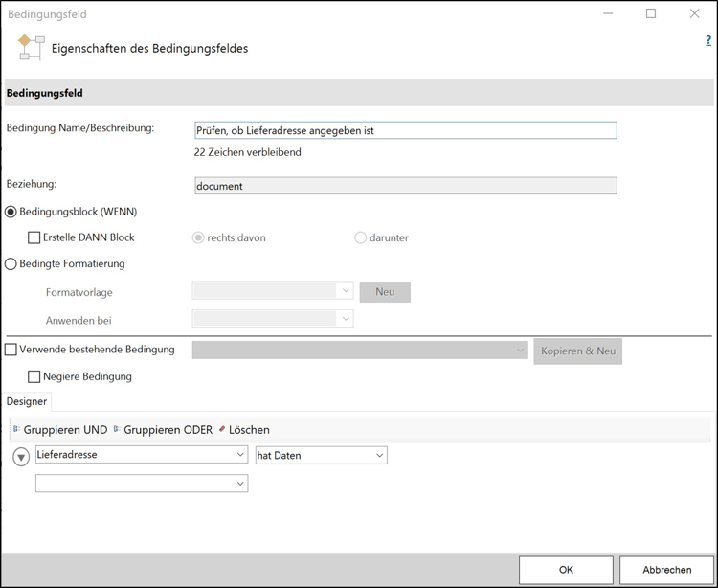Click the Neu button

click(x=385, y=292)
